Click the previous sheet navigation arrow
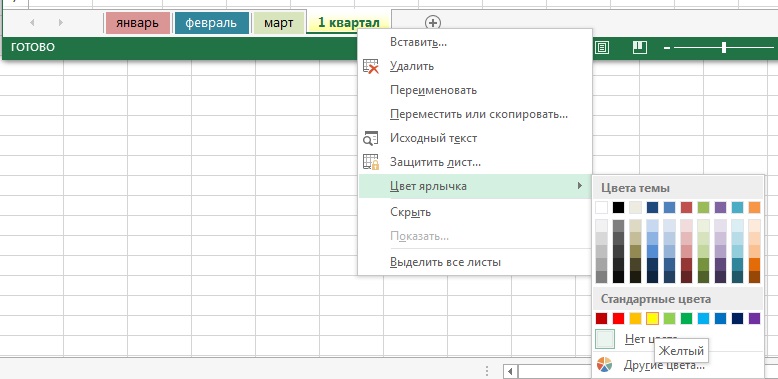Screen dimensions: 778x379 32,22
